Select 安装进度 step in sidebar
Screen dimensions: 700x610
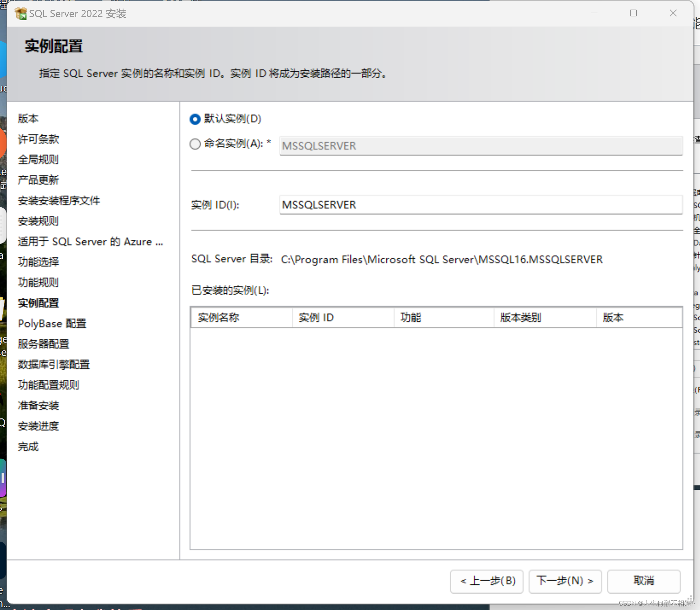coord(39,426)
